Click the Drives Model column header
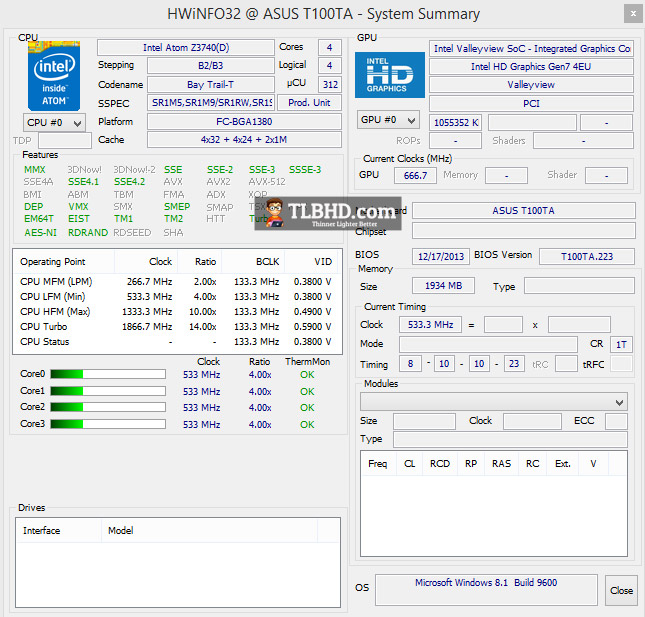The image size is (645, 617). (x=209, y=531)
